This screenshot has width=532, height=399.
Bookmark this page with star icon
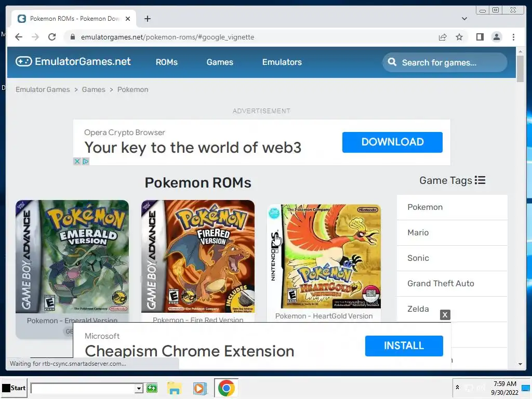coord(459,37)
